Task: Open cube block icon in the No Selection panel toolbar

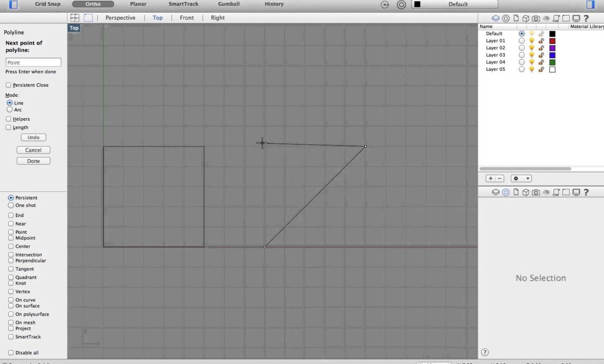Action: pyautogui.click(x=525, y=192)
